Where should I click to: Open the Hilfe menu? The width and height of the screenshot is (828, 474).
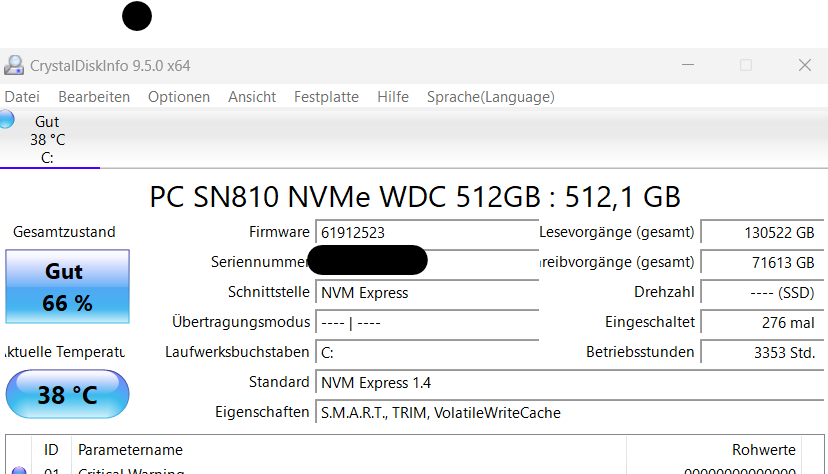pos(393,97)
